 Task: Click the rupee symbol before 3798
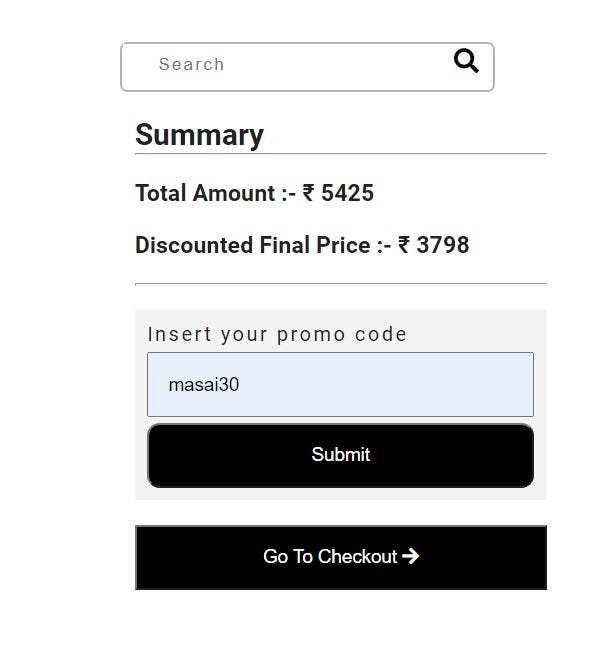pyautogui.click(x=404, y=245)
